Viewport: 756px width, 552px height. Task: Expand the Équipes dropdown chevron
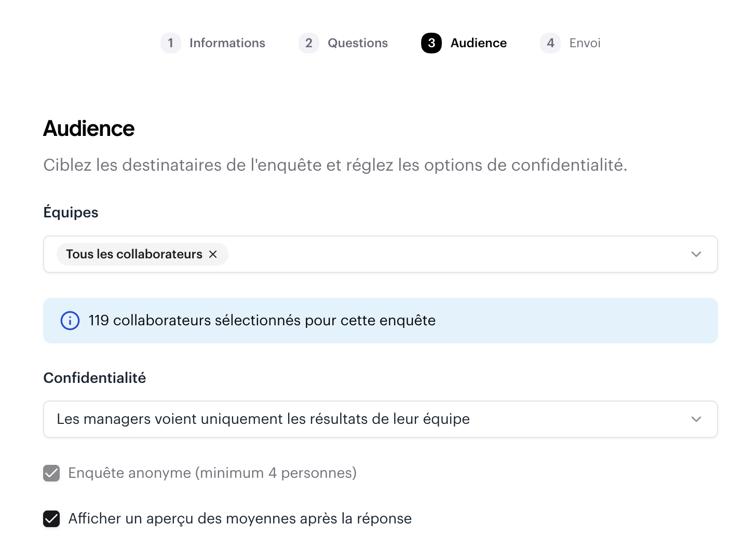[696, 254]
